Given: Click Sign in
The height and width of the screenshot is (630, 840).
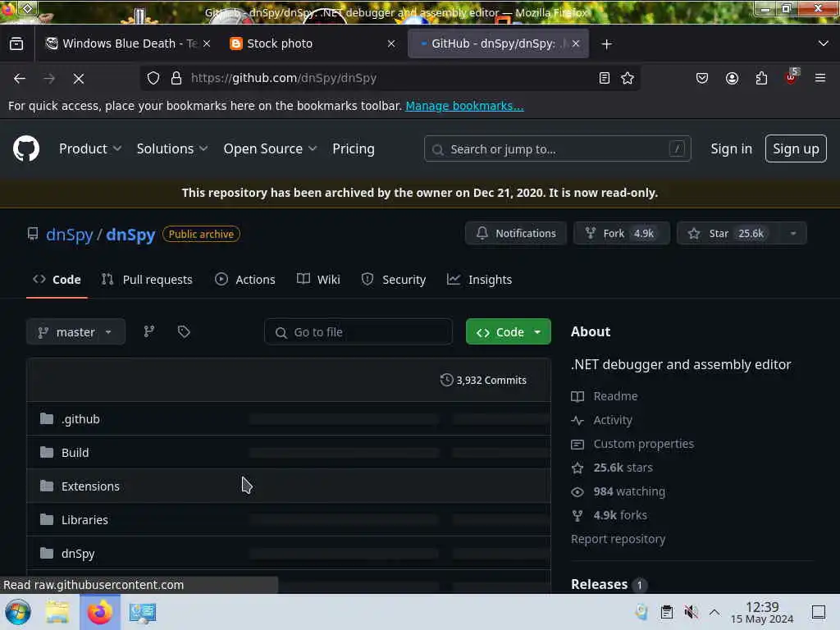Looking at the screenshot, I should [731, 149].
